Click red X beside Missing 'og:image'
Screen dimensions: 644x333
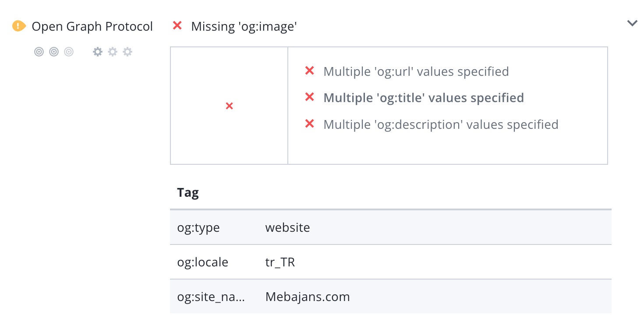point(177,25)
